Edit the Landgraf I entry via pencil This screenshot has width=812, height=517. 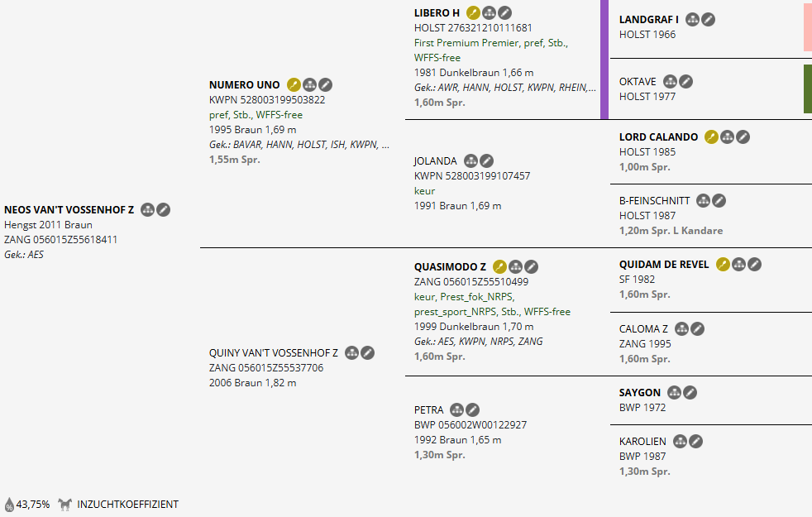pos(709,19)
